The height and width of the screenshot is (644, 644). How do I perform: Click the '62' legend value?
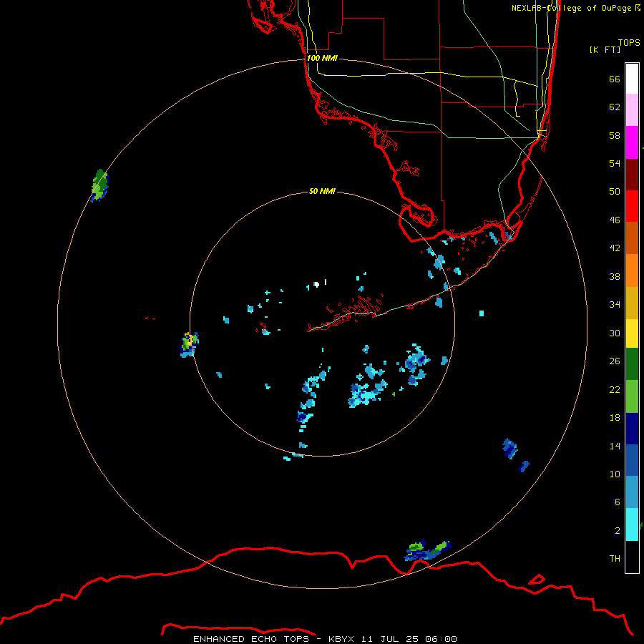point(615,107)
